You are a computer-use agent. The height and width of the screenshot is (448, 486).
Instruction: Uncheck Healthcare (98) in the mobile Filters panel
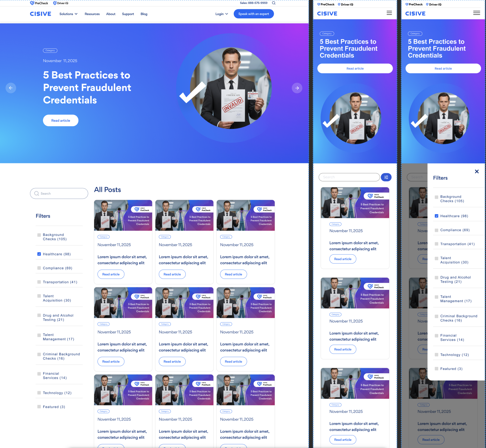coord(437,216)
